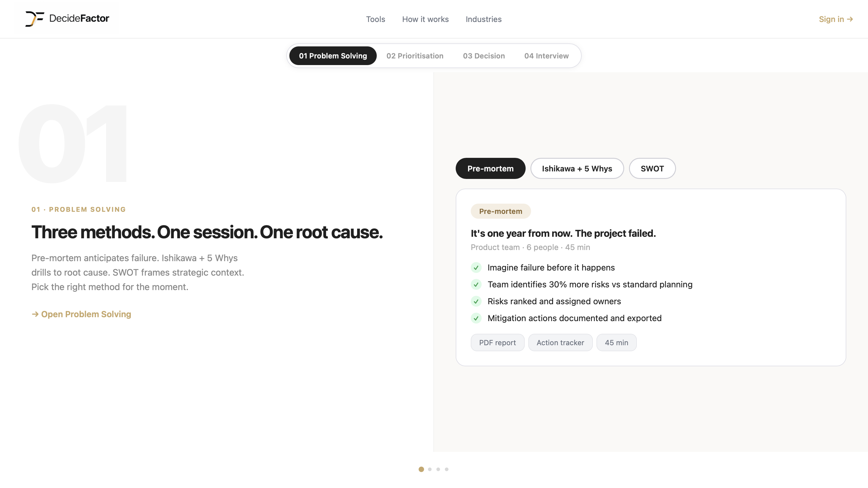
Task: Click the 45 min tag chip
Action: (x=616, y=343)
